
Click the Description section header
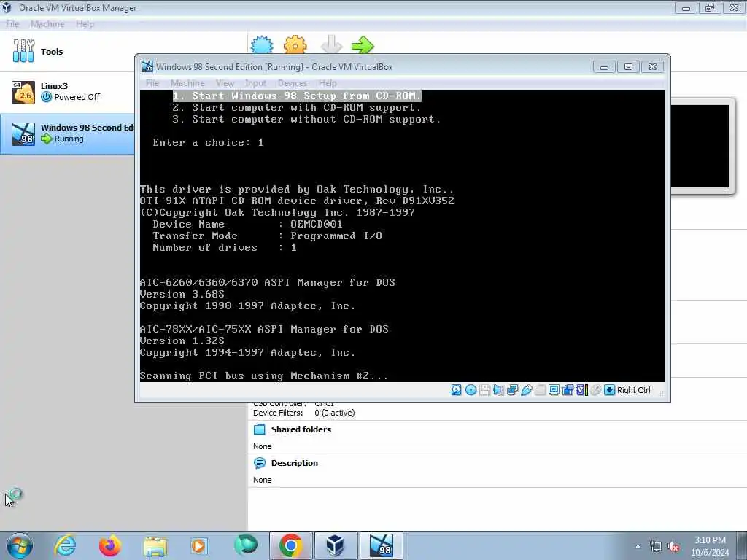coord(295,463)
